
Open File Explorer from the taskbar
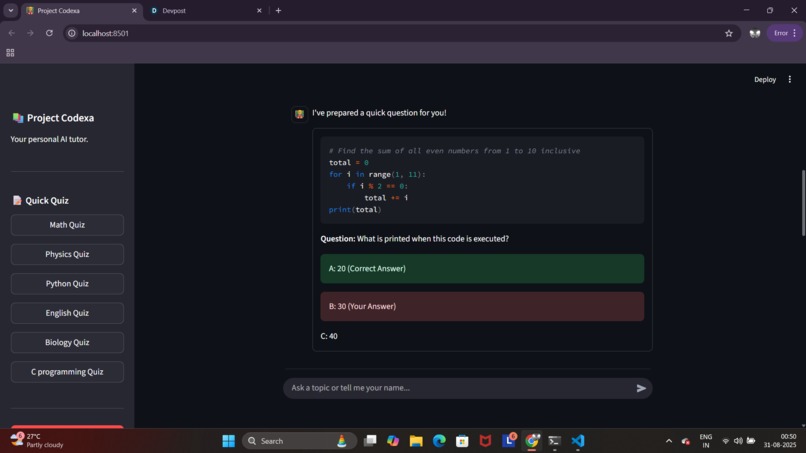[416, 441]
